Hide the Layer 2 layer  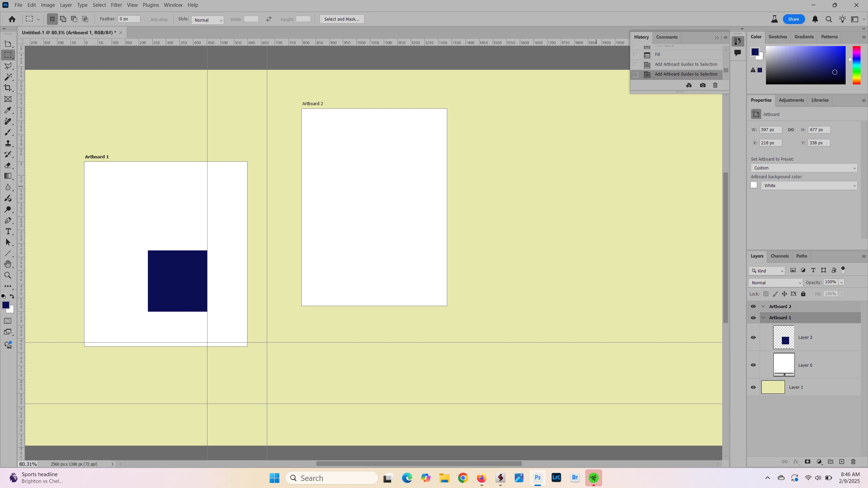(753, 338)
